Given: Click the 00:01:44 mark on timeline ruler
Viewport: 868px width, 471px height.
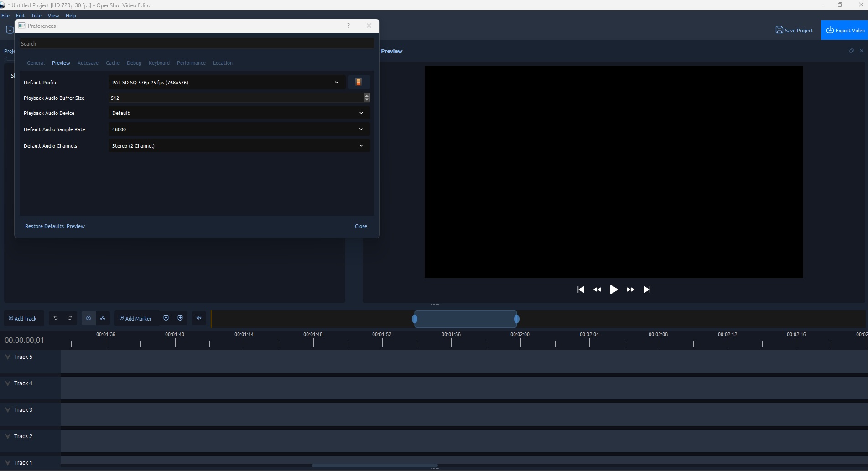Looking at the screenshot, I should tap(244, 335).
